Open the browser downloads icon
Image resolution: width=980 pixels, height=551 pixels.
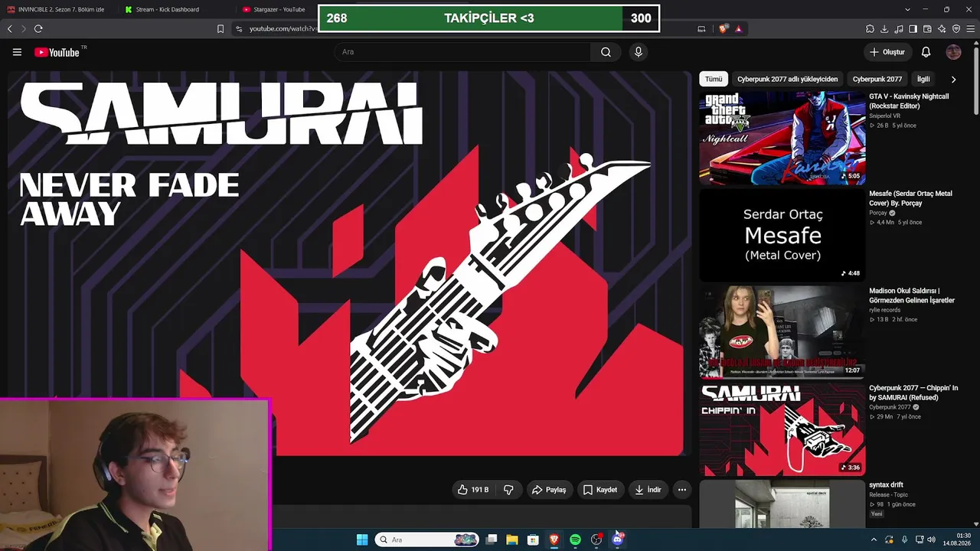point(884,29)
